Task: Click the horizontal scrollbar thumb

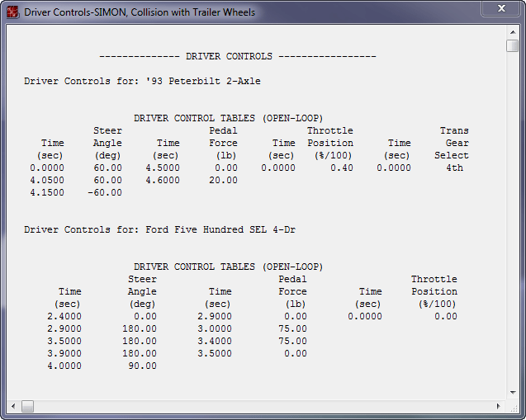Action: click(x=27, y=407)
